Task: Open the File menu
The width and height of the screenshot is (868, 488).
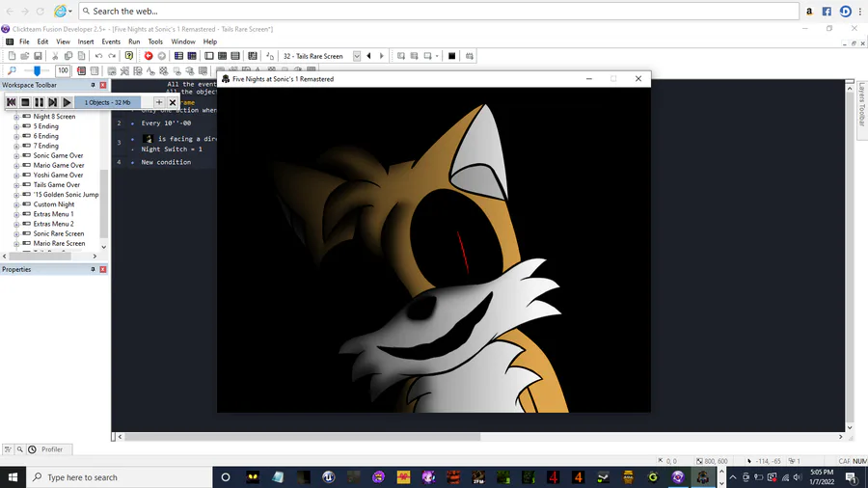Action: click(x=24, y=41)
